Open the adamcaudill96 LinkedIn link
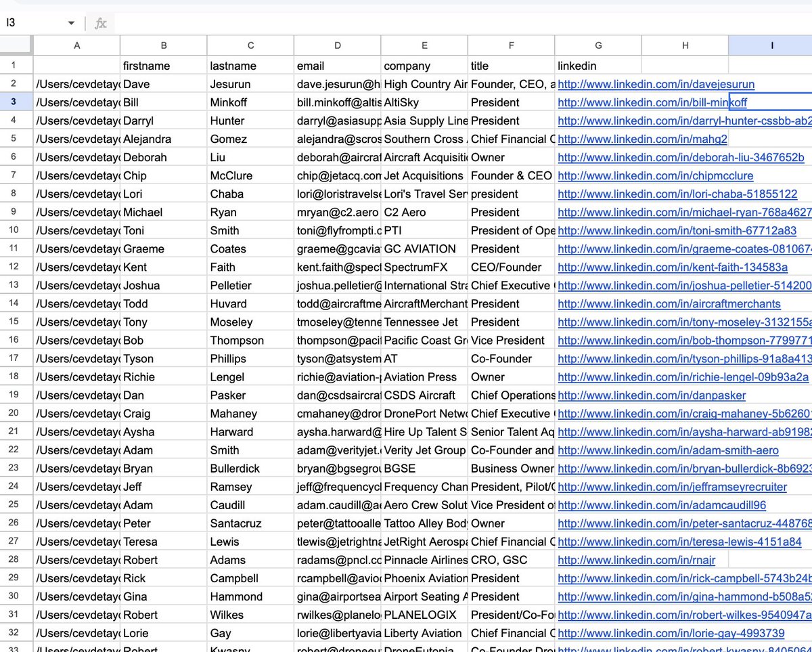 [x=662, y=505]
